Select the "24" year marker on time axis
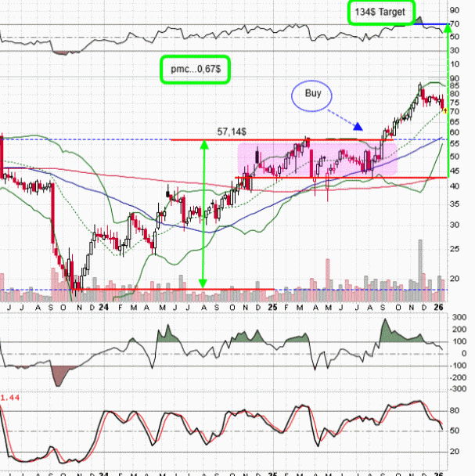Image resolution: width=475 pixels, height=476 pixels. point(103,308)
